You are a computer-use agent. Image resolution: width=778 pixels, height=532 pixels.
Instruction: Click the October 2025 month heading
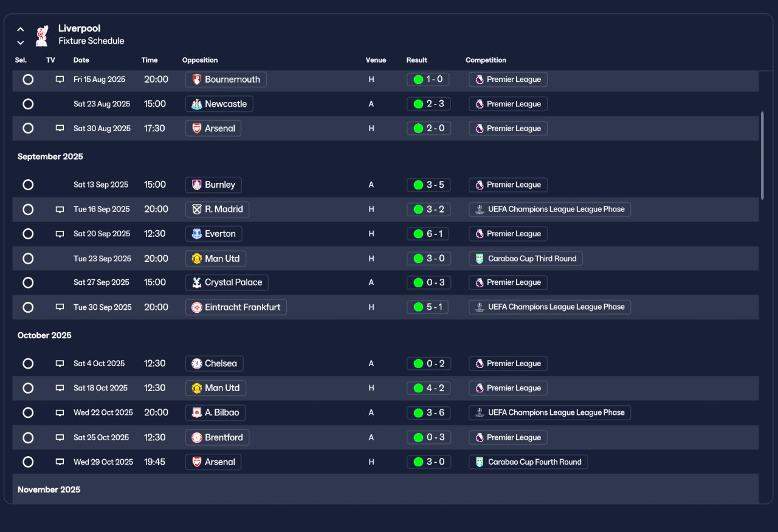coord(44,335)
